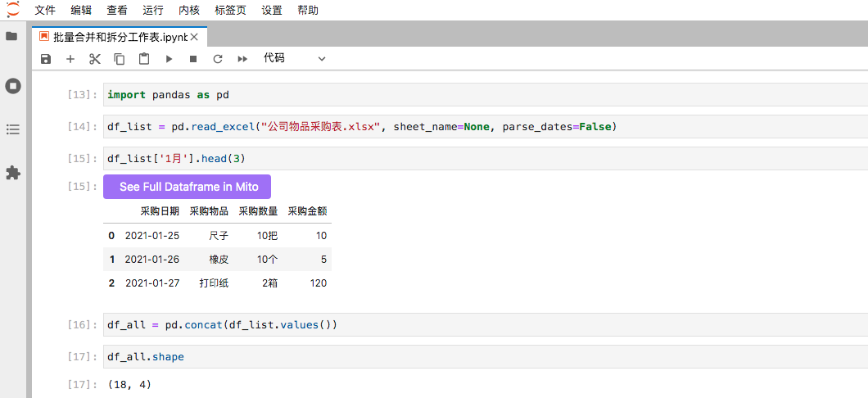Open the 代码 cell type dropdown

(x=294, y=59)
